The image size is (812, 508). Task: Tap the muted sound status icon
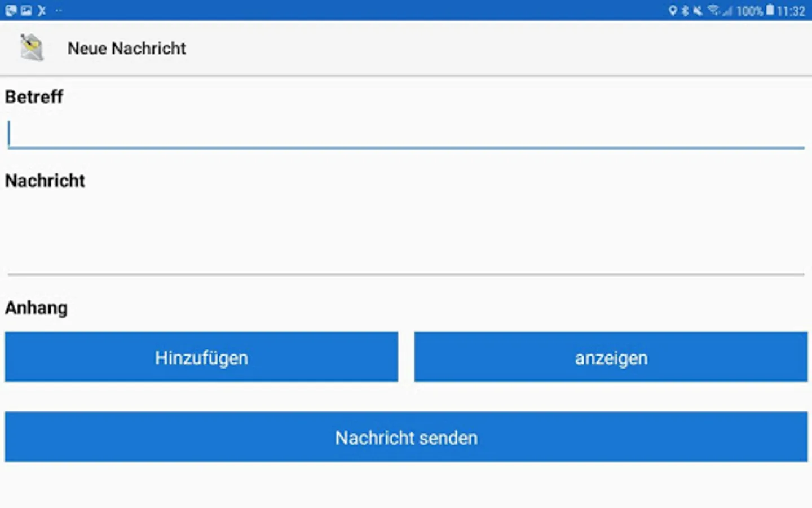point(698,11)
